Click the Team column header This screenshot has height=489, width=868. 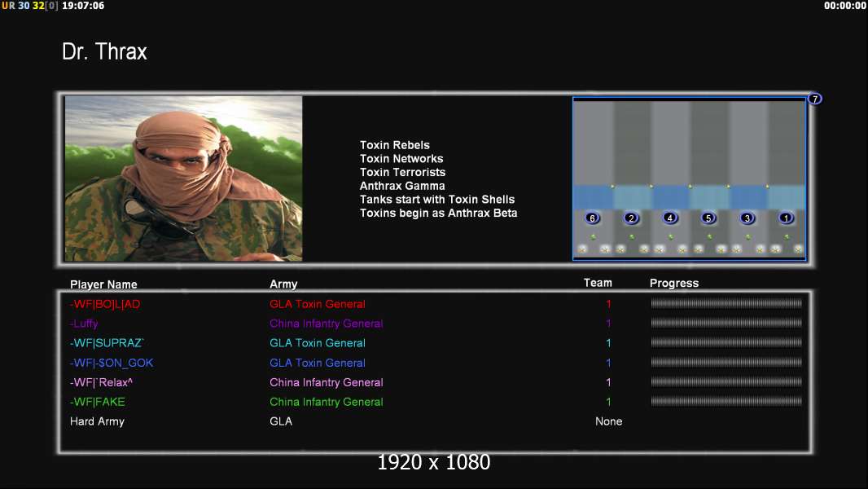(598, 283)
